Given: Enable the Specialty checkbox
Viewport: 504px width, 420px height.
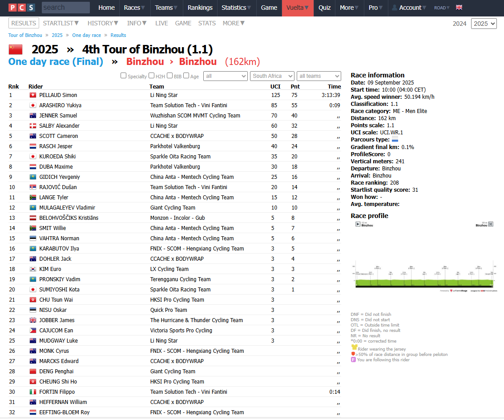Looking at the screenshot, I should point(124,76).
